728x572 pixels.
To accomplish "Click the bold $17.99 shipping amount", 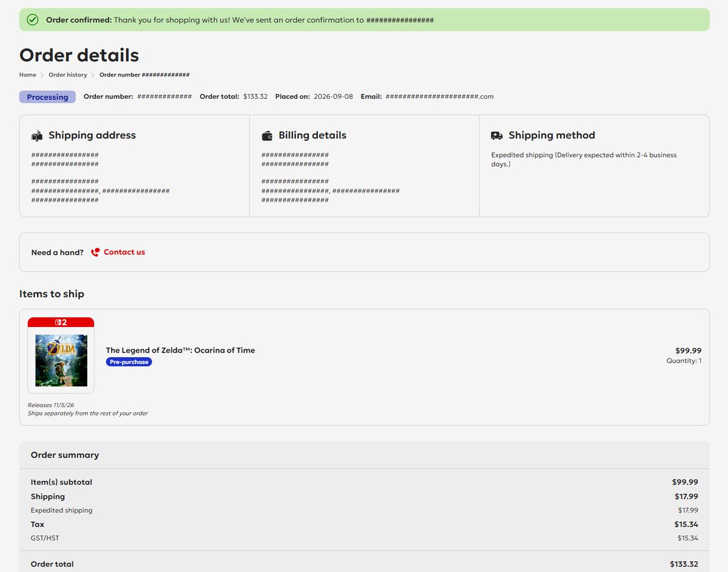I will pos(686,496).
